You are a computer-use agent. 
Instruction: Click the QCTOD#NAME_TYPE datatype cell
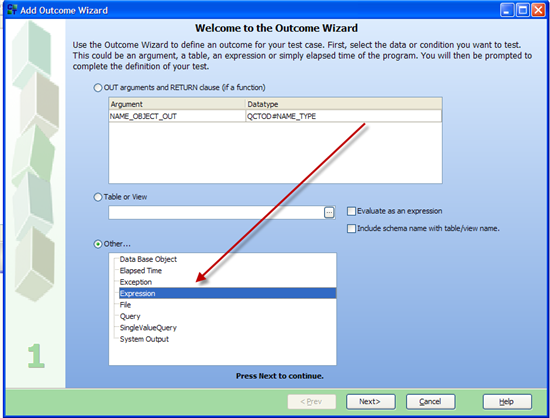[344, 116]
